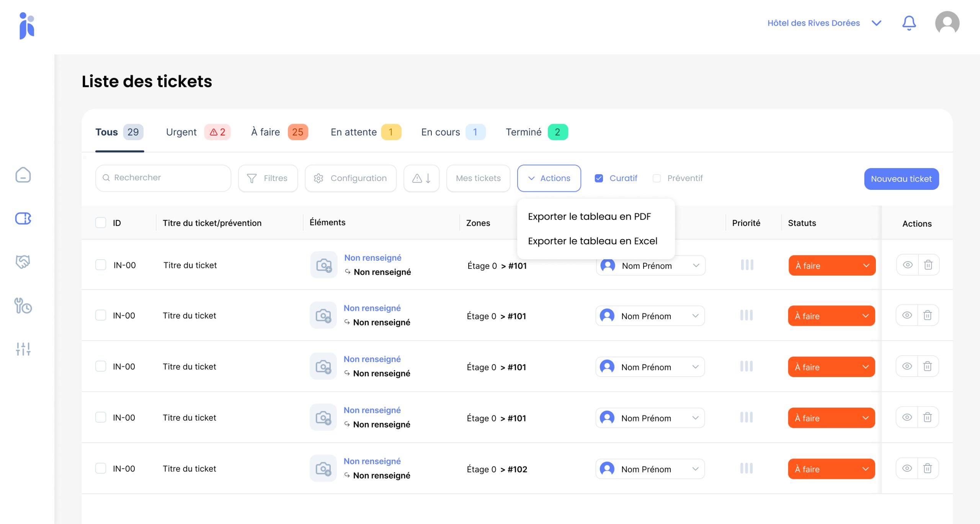This screenshot has height=524, width=980.
Task: Click the Rechercher search field
Action: pyautogui.click(x=163, y=178)
